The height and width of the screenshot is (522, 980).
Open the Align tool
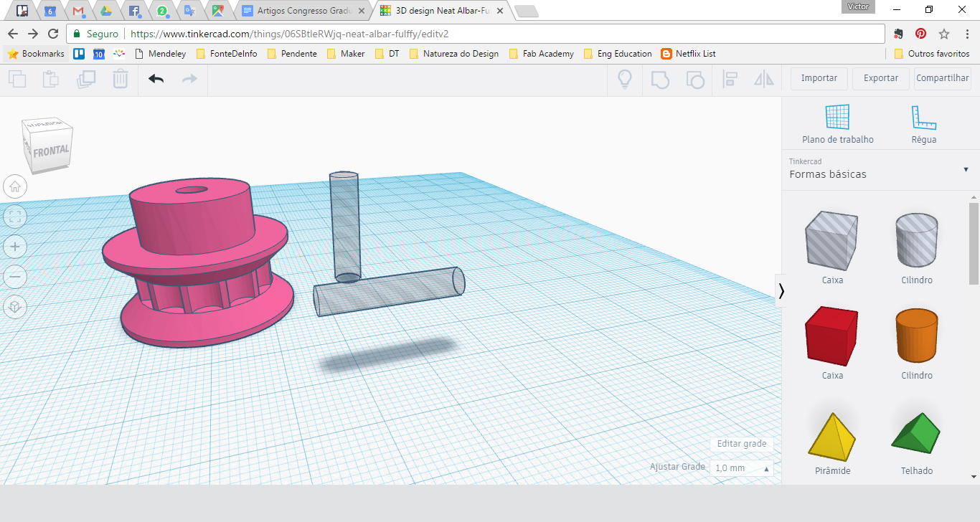[x=730, y=79]
